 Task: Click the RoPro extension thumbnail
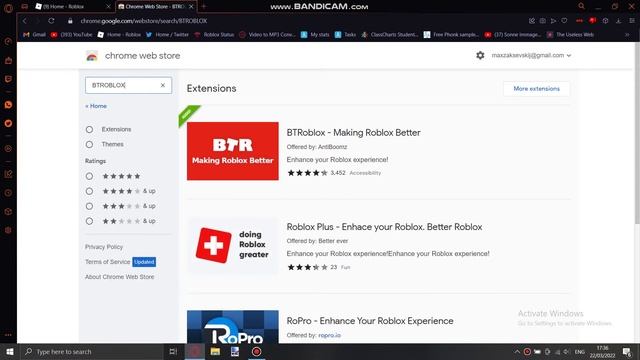pyautogui.click(x=233, y=327)
